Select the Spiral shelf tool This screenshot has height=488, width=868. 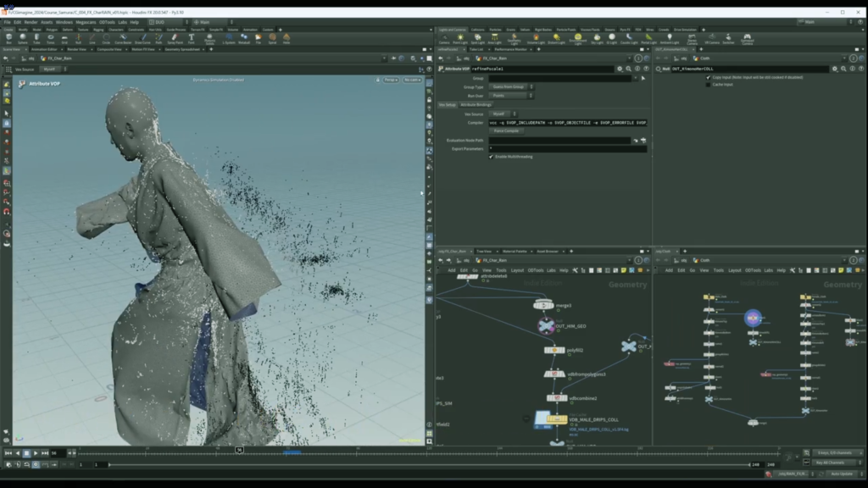[272, 38]
